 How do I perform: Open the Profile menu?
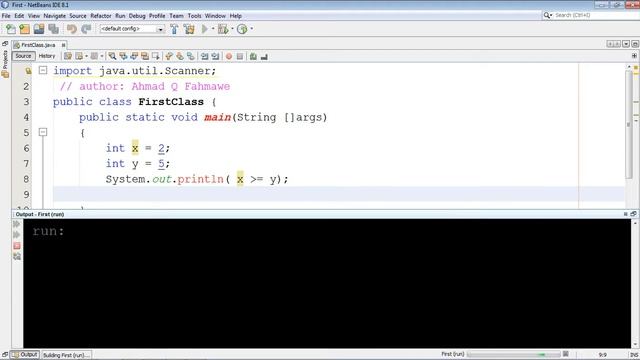point(157,16)
